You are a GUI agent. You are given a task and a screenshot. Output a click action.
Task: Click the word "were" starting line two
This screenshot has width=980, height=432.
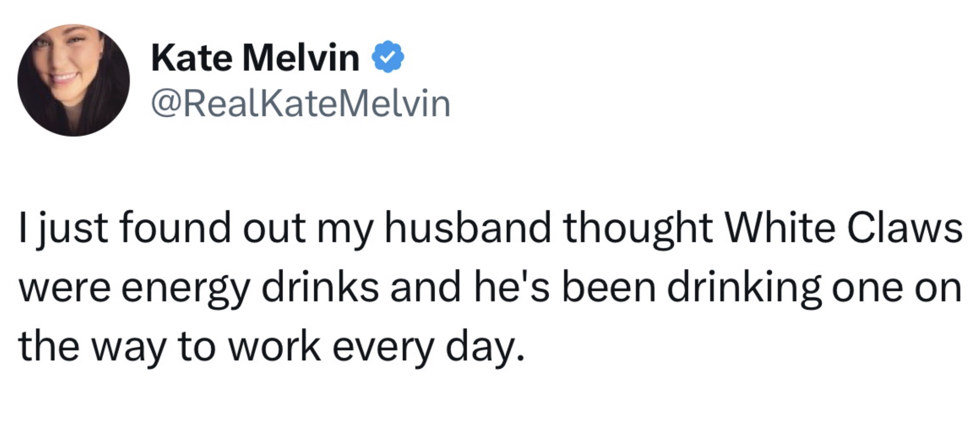[64, 288]
